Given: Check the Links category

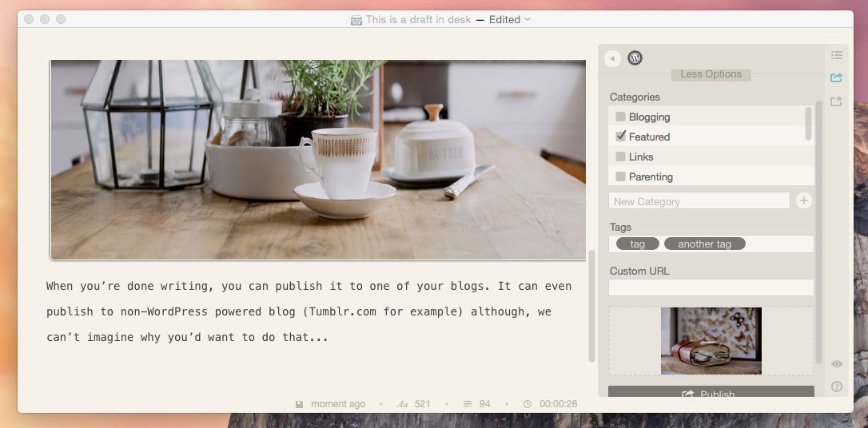Looking at the screenshot, I should (x=620, y=157).
